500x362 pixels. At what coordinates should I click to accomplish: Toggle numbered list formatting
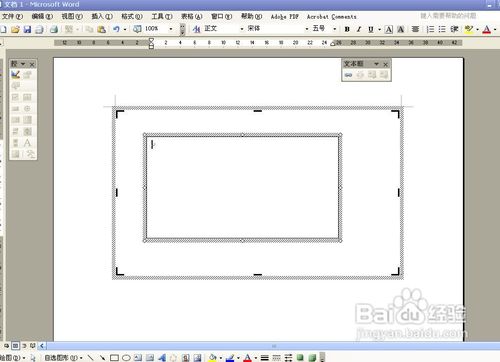tap(430, 29)
